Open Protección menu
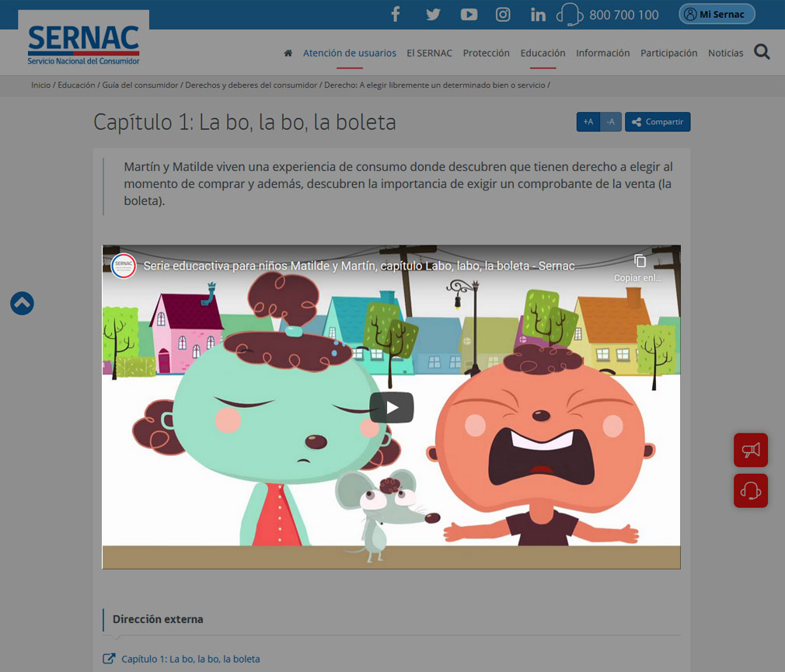This screenshot has width=785, height=672. click(x=486, y=53)
